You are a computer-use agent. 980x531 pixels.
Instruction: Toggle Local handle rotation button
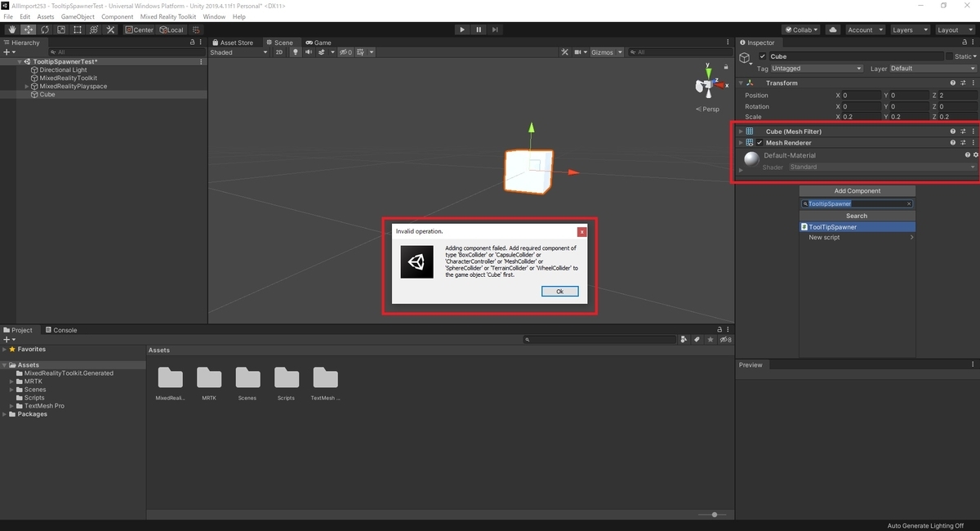pyautogui.click(x=171, y=29)
